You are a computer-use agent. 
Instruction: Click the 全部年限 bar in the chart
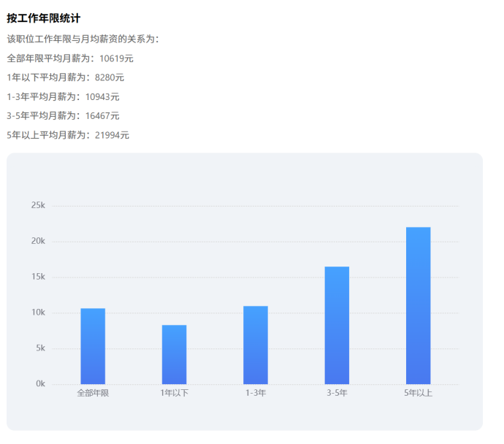coord(93,346)
